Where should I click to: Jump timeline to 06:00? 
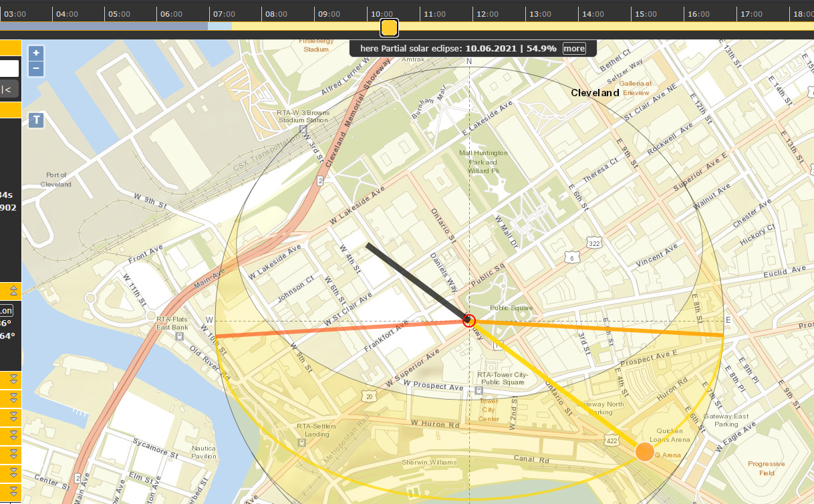tap(172, 13)
